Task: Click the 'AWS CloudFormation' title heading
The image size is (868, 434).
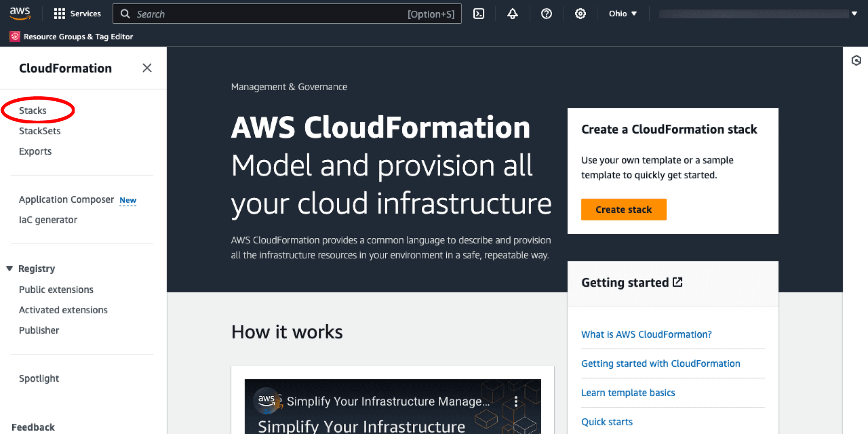Action: [x=381, y=127]
